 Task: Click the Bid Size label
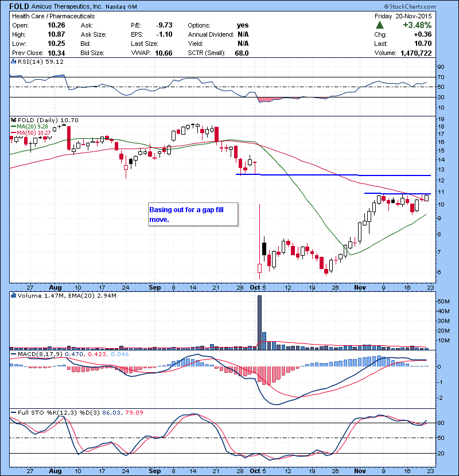pos(92,53)
